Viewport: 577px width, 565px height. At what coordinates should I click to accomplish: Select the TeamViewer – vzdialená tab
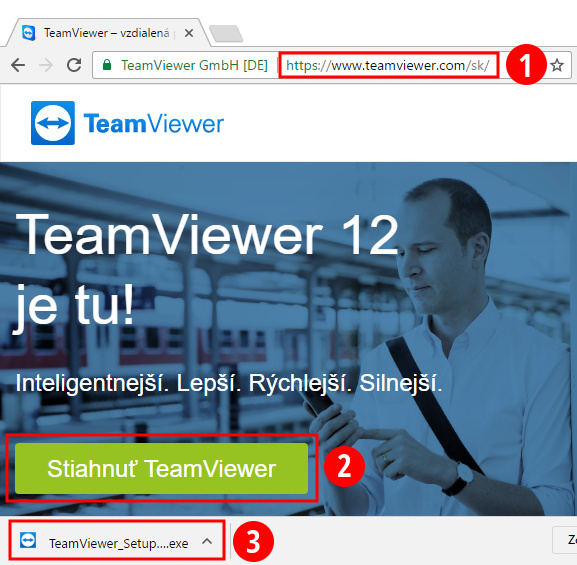click(107, 33)
